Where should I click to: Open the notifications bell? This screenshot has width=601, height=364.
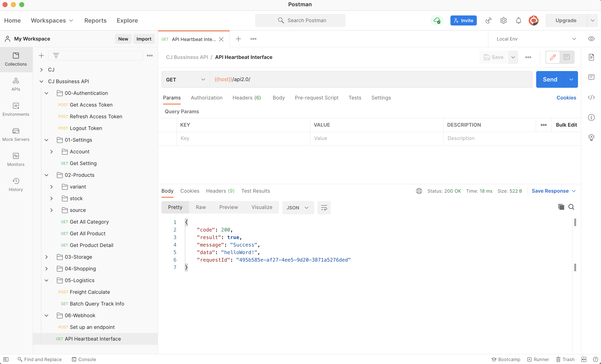coord(519,20)
